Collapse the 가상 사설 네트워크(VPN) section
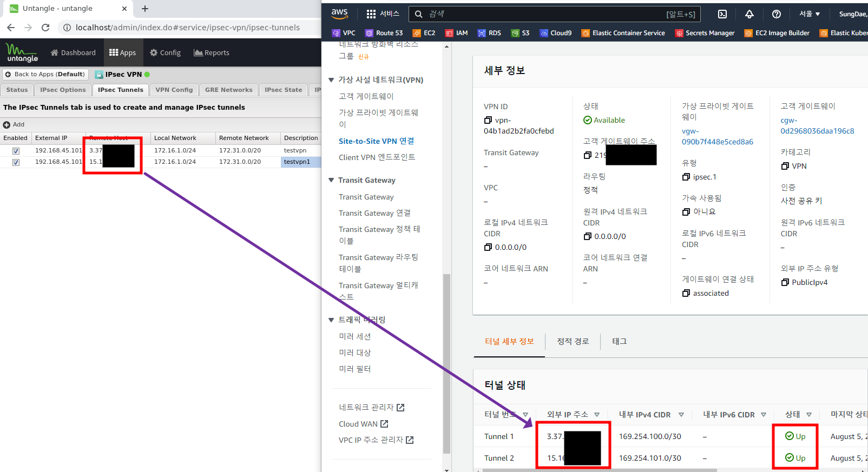 tap(331, 80)
